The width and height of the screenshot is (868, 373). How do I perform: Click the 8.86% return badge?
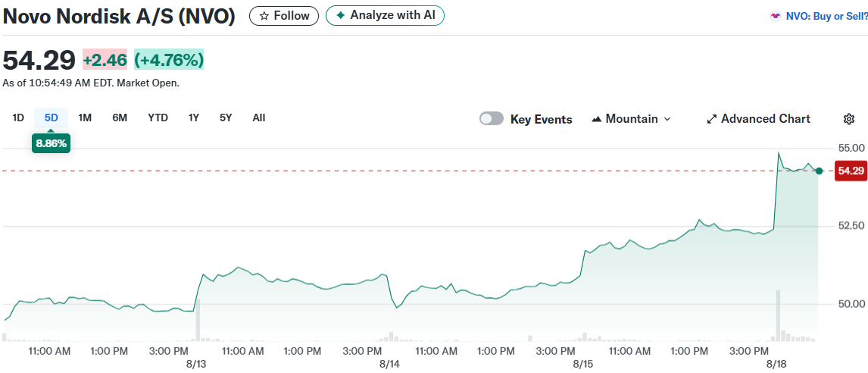pyautogui.click(x=51, y=143)
